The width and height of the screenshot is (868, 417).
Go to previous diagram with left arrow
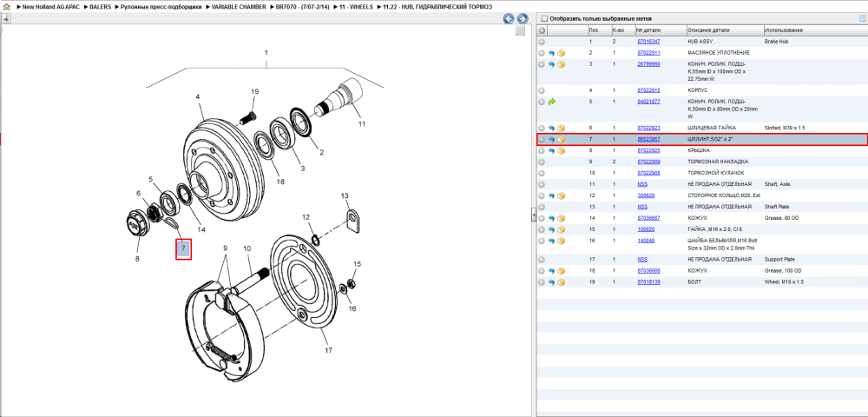click(x=508, y=19)
